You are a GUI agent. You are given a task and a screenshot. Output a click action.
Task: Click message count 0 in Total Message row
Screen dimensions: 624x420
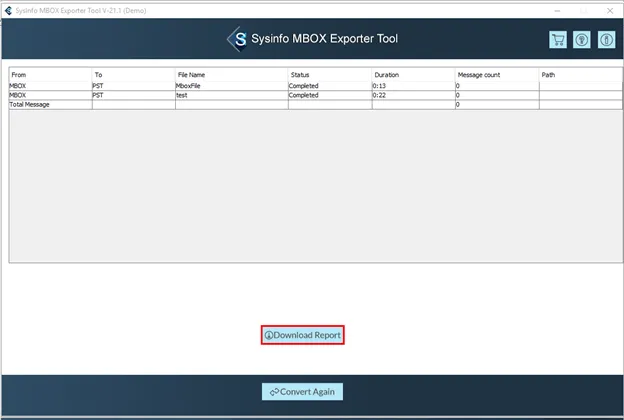pyautogui.click(x=497, y=105)
